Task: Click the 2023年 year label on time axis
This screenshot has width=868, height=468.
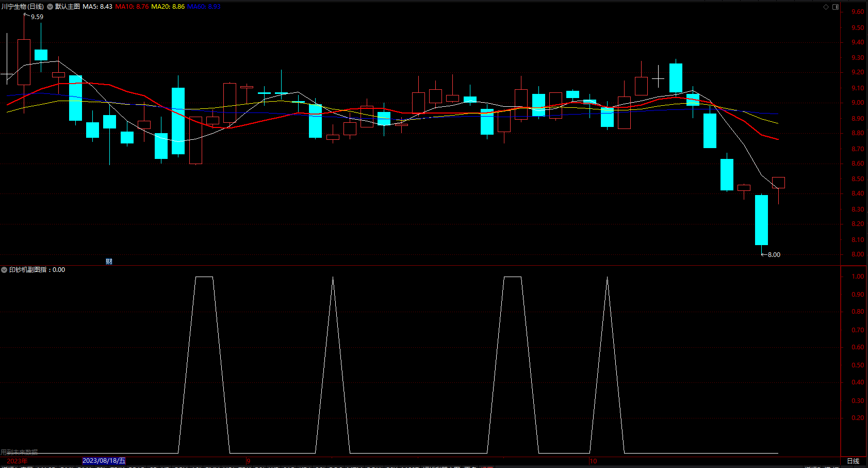Action: pos(17,461)
